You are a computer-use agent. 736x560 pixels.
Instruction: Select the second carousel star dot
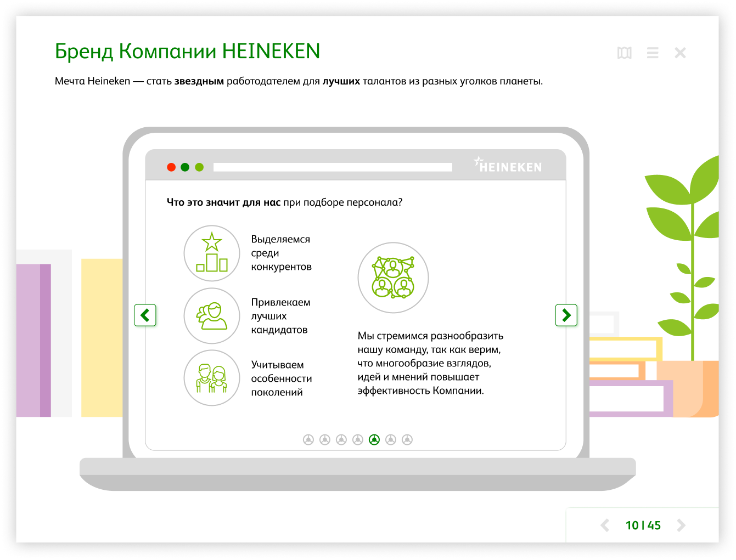point(325,439)
